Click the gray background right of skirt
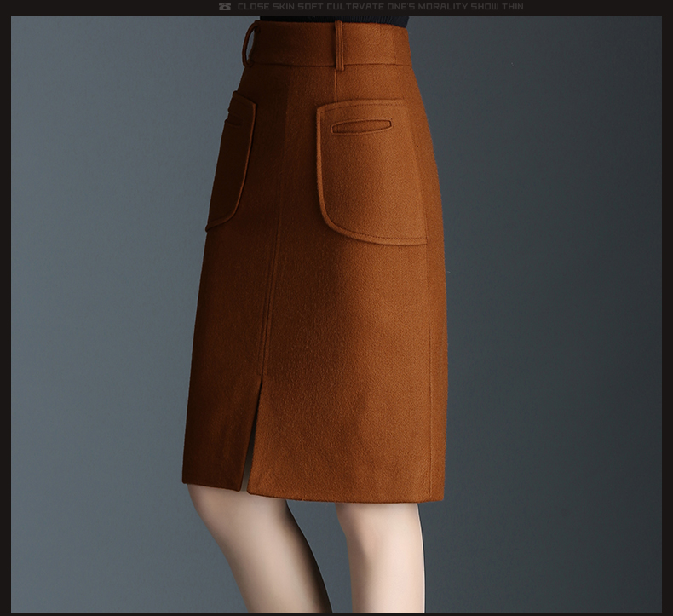This screenshot has width=673, height=616. pos(554,298)
